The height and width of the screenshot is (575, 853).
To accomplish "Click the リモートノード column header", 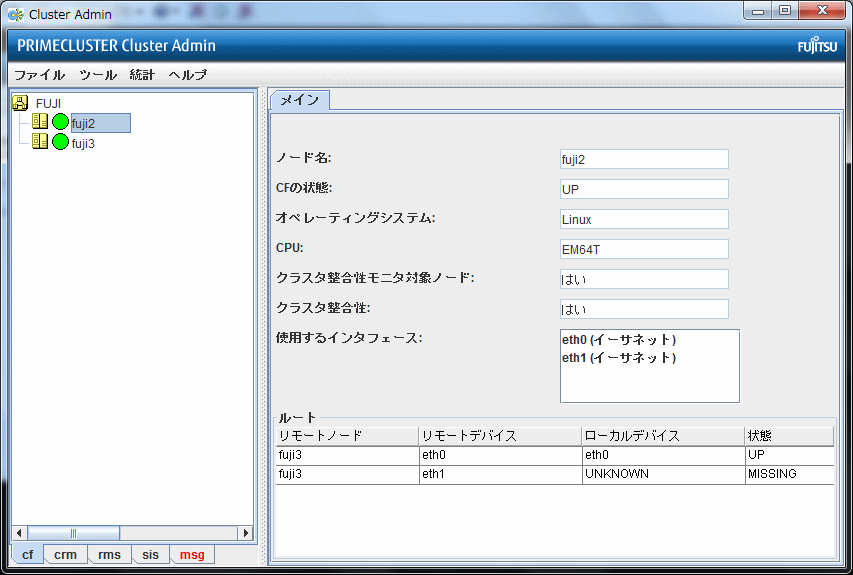I will tap(347, 436).
